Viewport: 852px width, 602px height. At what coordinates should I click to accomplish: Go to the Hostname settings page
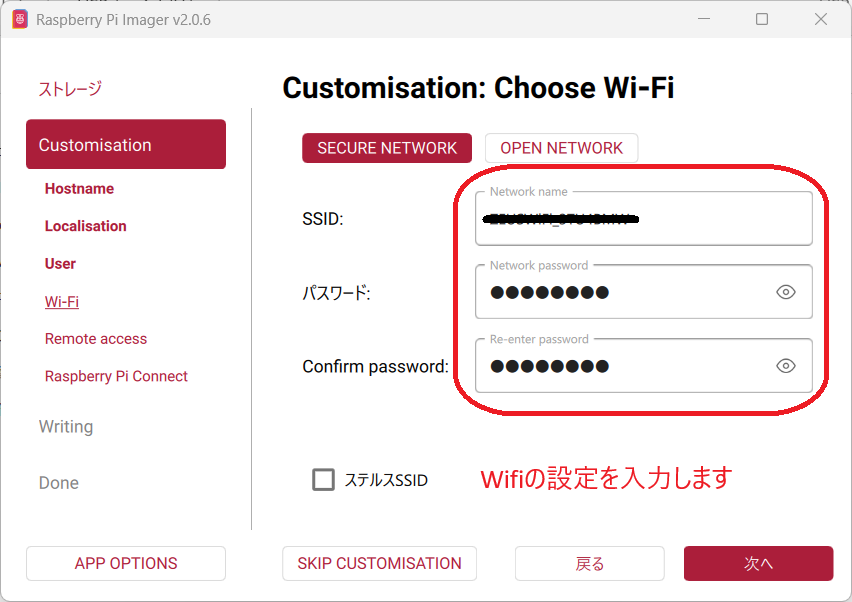(x=79, y=189)
